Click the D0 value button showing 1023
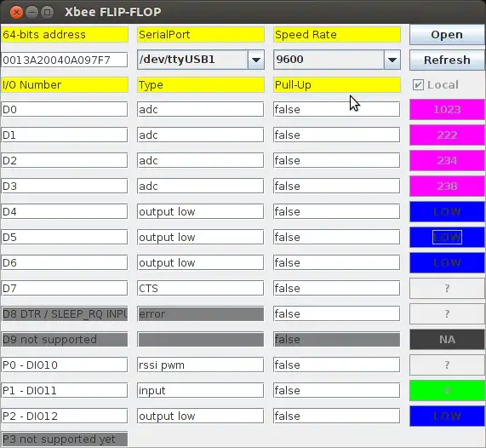Screen dimensions: 486x448 click(447, 110)
